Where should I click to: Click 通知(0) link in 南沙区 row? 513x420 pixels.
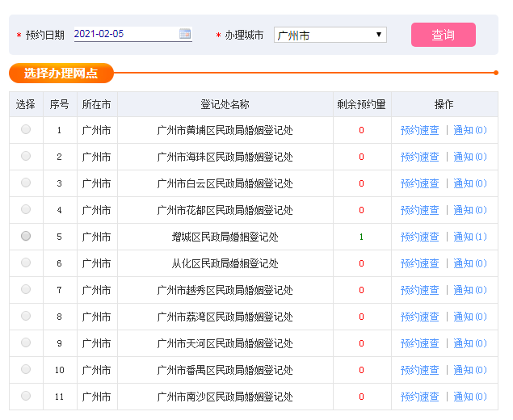click(x=469, y=397)
